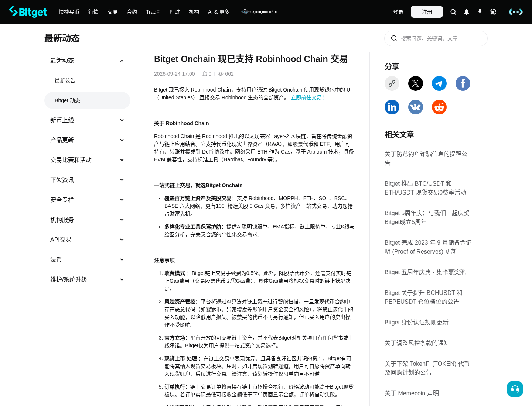The height and width of the screenshot is (406, 532).
Task: Open the 行情 navigation menu
Action: point(93,12)
